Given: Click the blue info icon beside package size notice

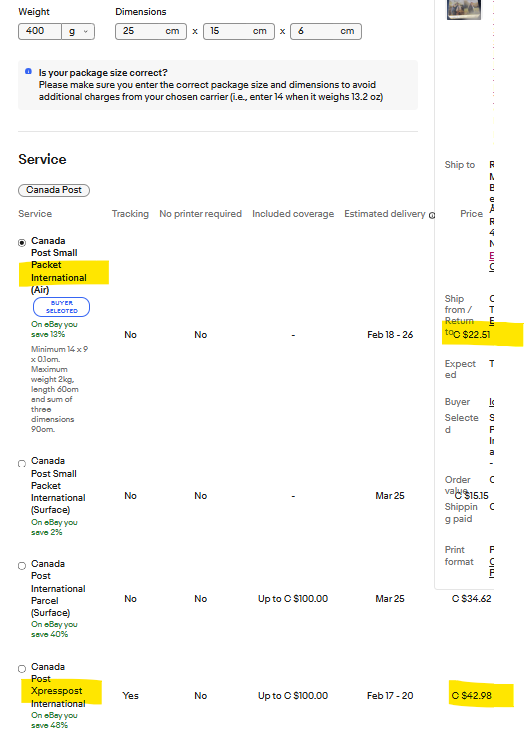Looking at the screenshot, I should (28, 71).
